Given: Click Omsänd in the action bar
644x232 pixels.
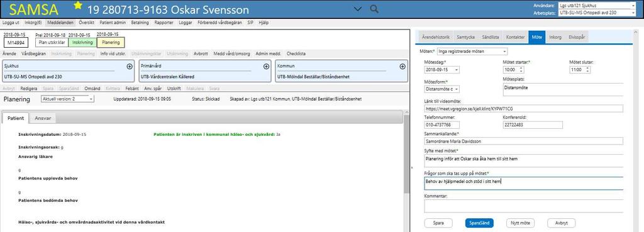Looking at the screenshot, I should tap(92, 88).
